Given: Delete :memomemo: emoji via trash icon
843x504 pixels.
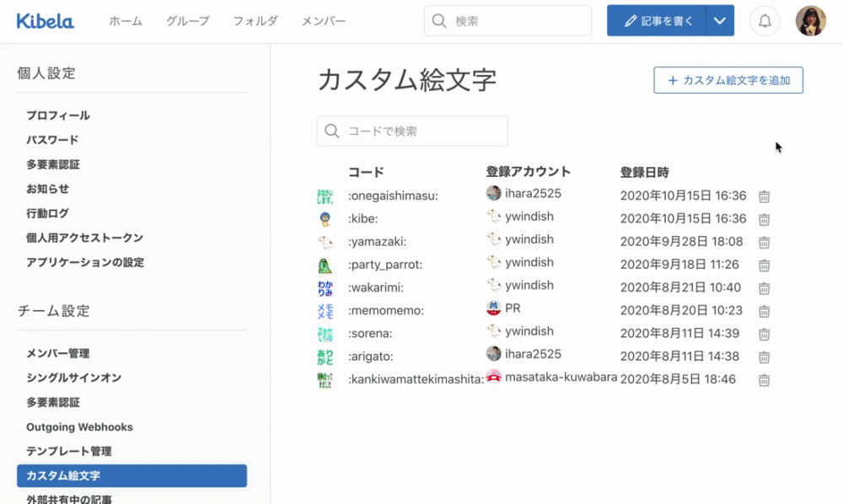Looking at the screenshot, I should (x=764, y=311).
